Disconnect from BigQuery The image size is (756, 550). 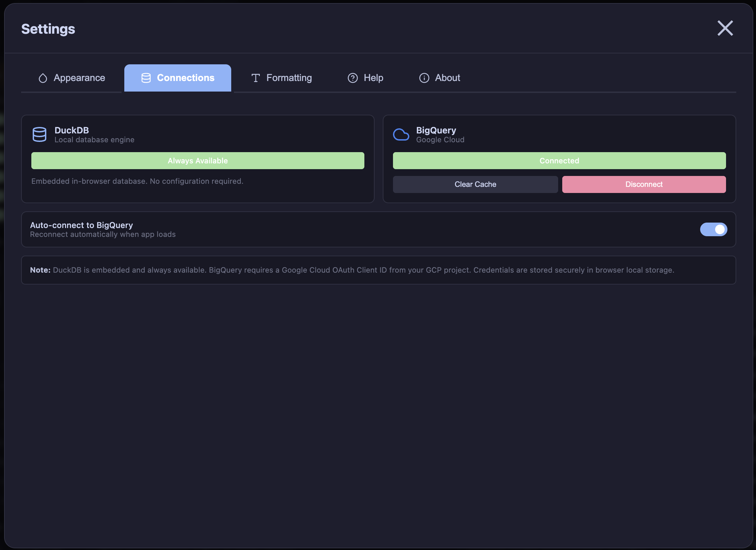click(644, 184)
